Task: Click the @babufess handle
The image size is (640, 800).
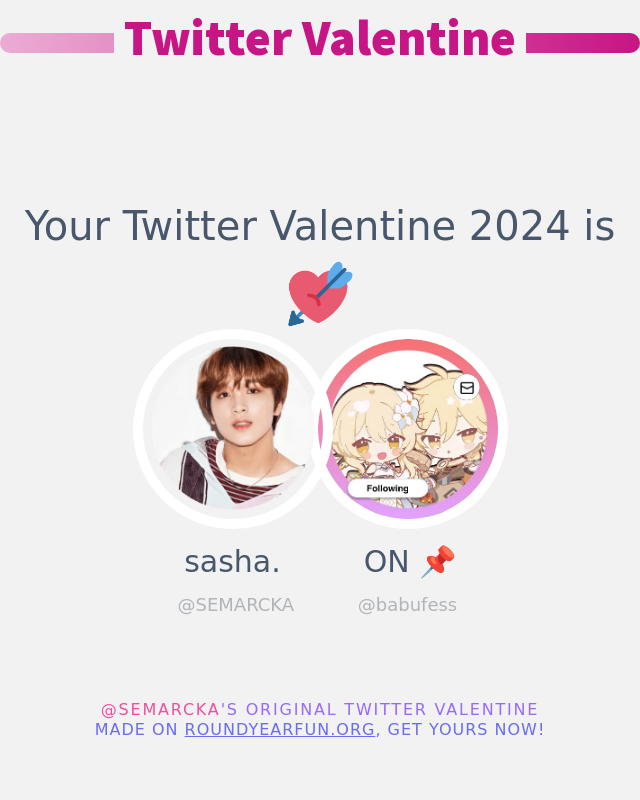Action: 407,605
